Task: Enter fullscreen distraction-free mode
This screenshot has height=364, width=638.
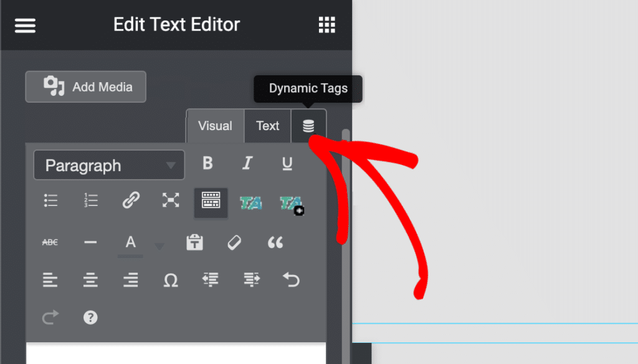Action: tap(171, 200)
